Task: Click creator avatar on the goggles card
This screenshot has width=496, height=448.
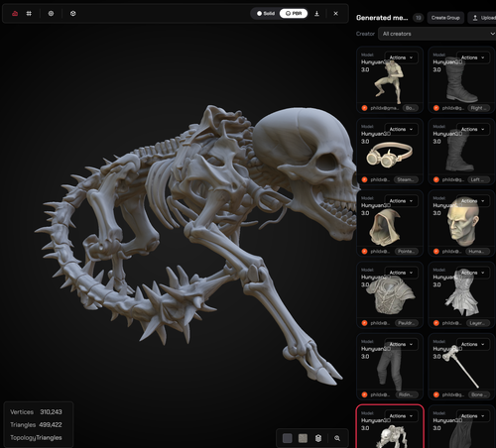Action: click(x=364, y=179)
